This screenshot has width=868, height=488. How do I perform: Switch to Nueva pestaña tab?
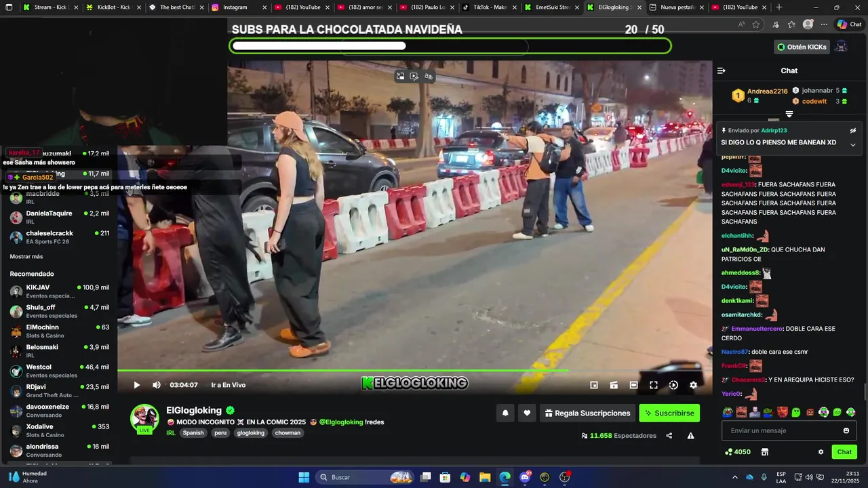(x=677, y=7)
